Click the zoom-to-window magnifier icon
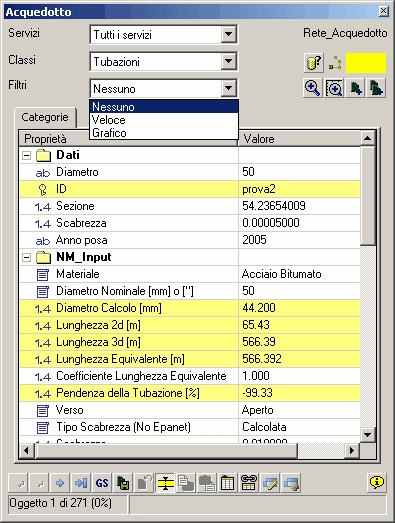 pyautogui.click(x=334, y=88)
